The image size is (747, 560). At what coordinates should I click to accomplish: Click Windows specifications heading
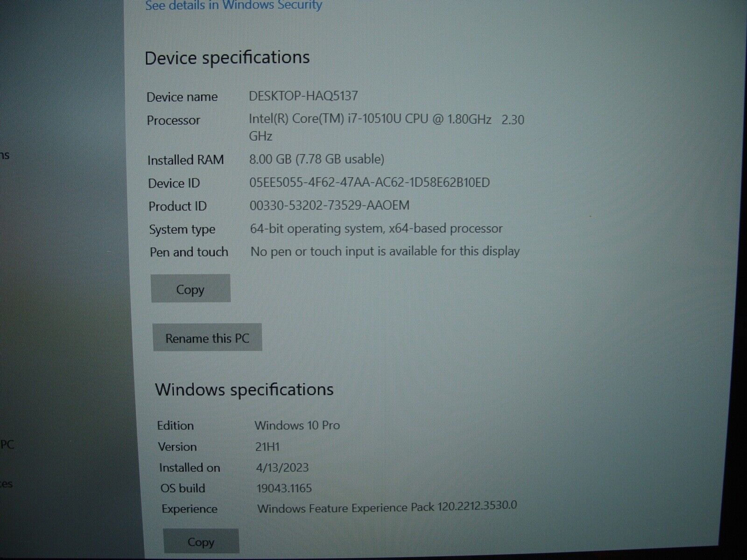(x=244, y=390)
